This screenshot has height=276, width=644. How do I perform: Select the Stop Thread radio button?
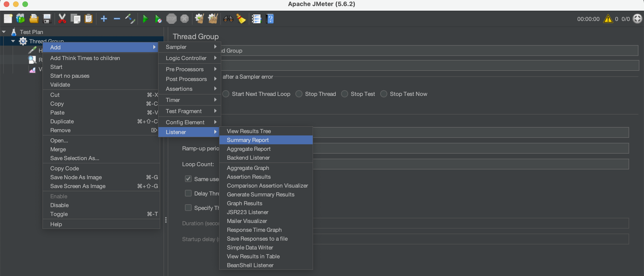(x=299, y=94)
